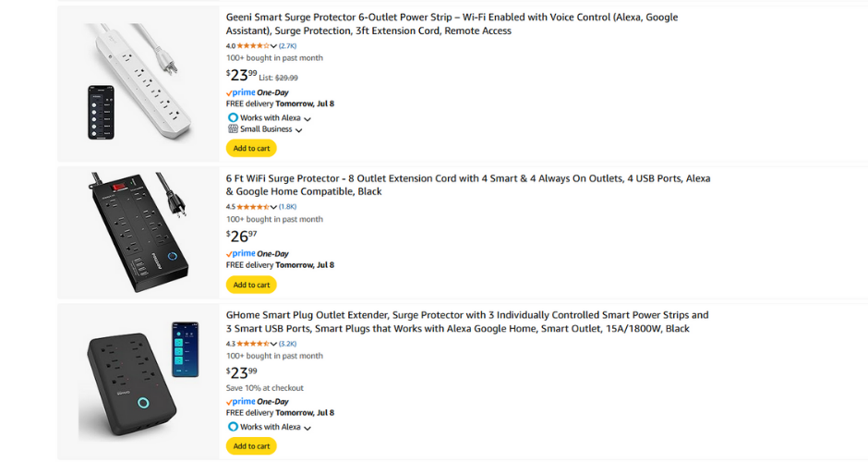Viewport: 868px width, 462px height.
Task: Click the white Geeni power strip thumbnail
Action: click(139, 83)
